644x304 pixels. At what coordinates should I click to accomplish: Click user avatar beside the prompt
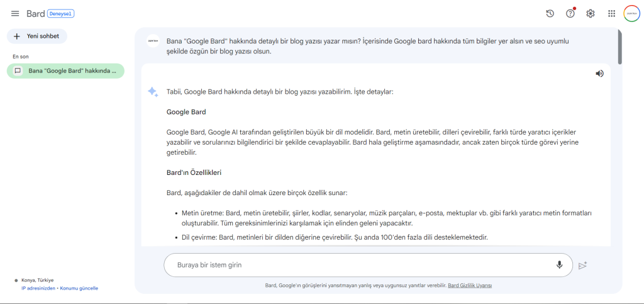click(153, 41)
